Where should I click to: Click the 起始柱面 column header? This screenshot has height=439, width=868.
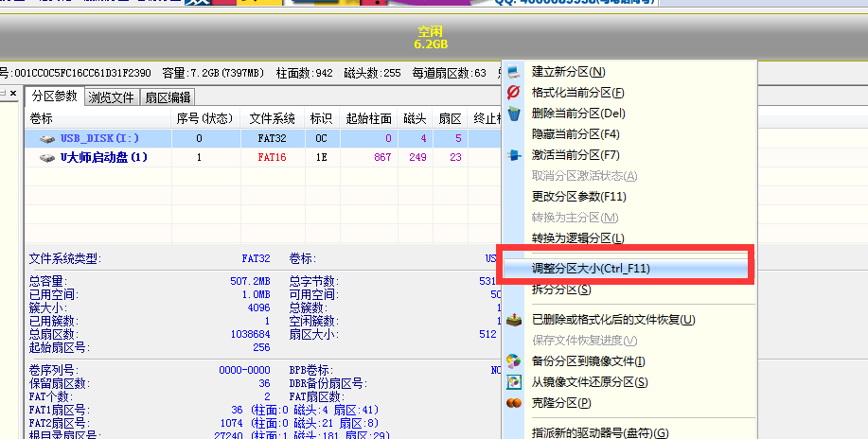tap(368, 119)
